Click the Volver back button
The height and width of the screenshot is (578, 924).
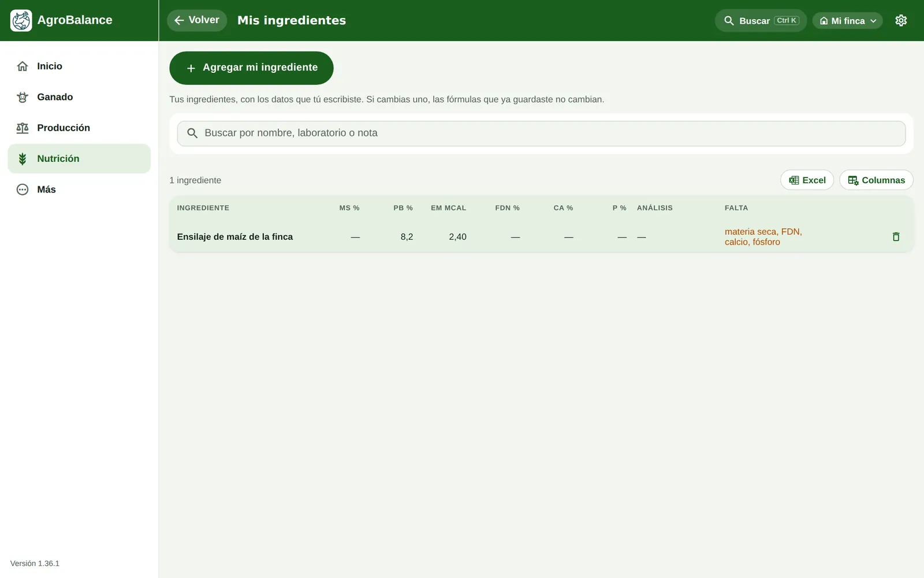[x=197, y=20]
